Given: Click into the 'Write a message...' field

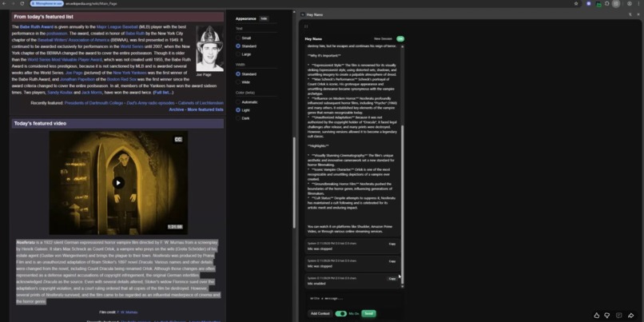Looking at the screenshot, I should [353, 298].
